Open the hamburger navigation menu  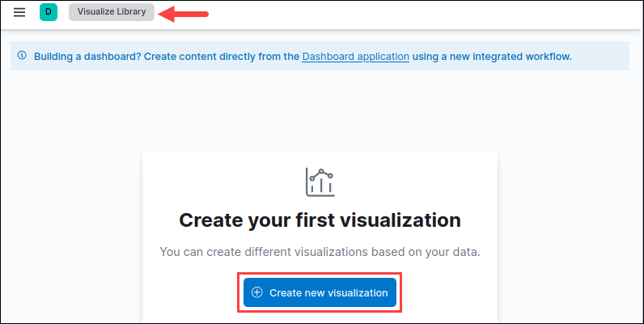[19, 12]
